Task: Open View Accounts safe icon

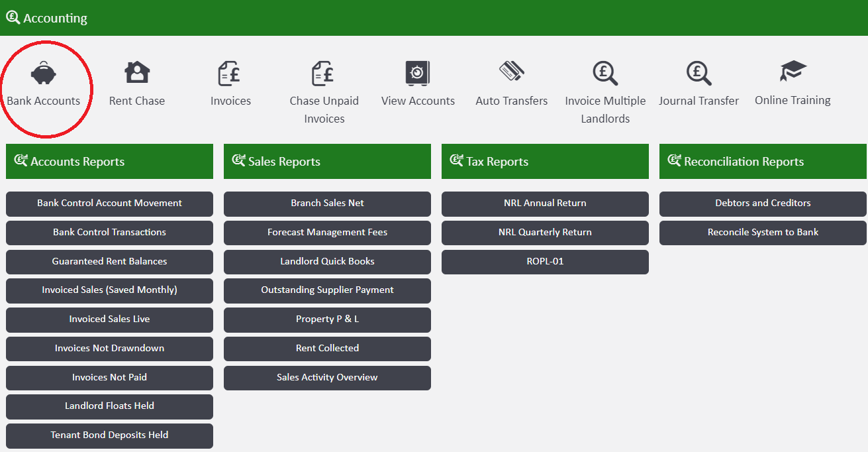Action: click(418, 73)
